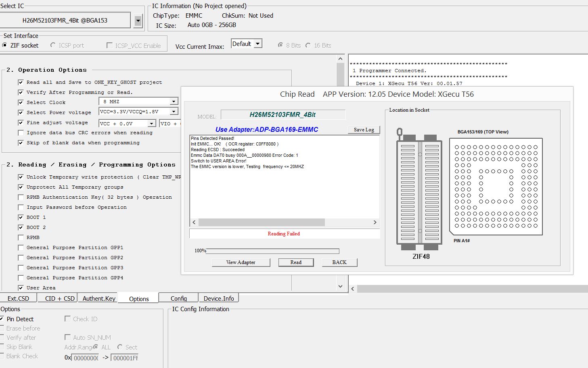Click the Save Log button
This screenshot has height=368, width=588.
364,129
